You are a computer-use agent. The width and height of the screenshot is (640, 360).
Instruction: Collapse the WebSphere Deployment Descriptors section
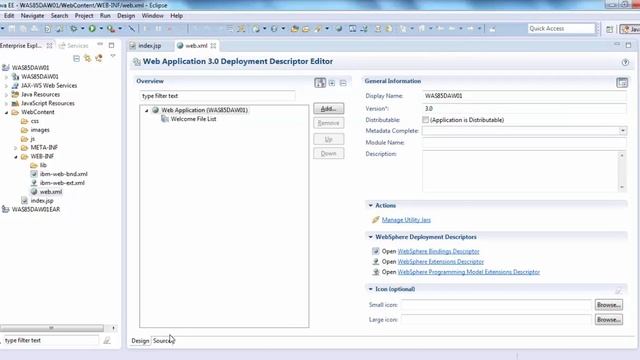[371, 237]
